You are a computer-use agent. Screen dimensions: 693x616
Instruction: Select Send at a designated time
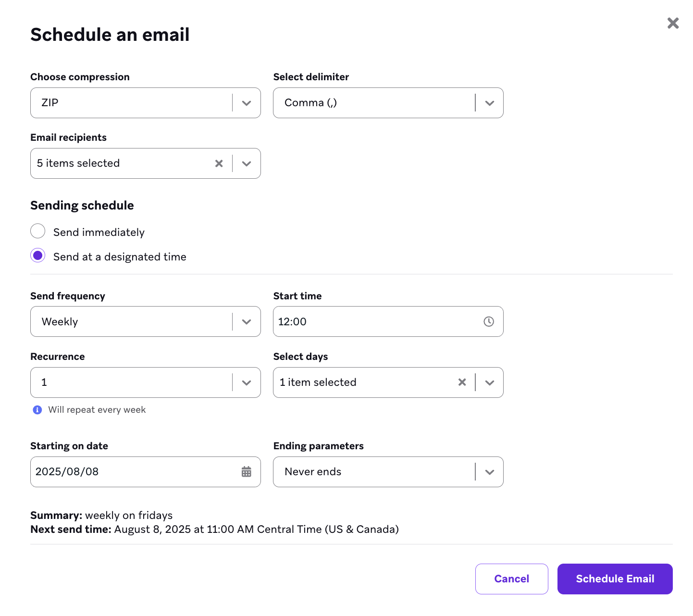coord(37,255)
